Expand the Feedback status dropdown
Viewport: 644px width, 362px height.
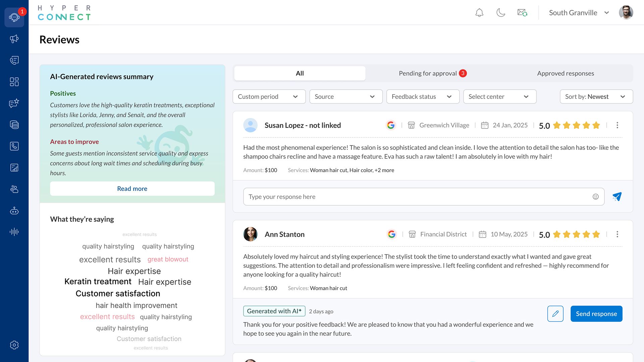tap(422, 97)
